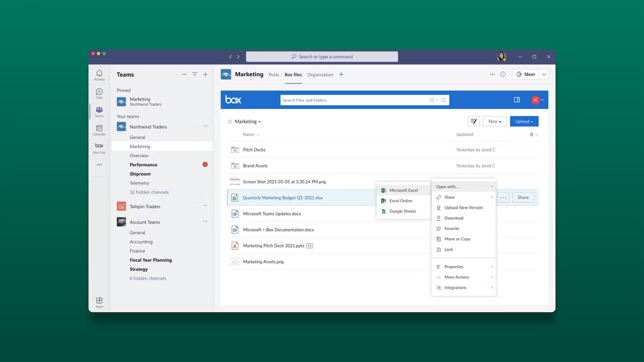This screenshot has width=644, height=362.
Task: Select Move or Copy menu item
Action: click(x=464, y=239)
